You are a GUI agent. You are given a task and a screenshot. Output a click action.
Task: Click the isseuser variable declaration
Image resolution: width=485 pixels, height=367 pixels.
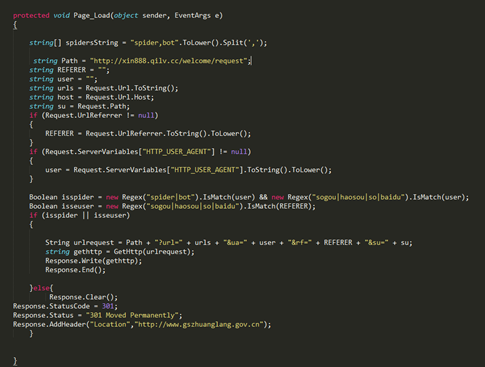[x=61, y=206]
